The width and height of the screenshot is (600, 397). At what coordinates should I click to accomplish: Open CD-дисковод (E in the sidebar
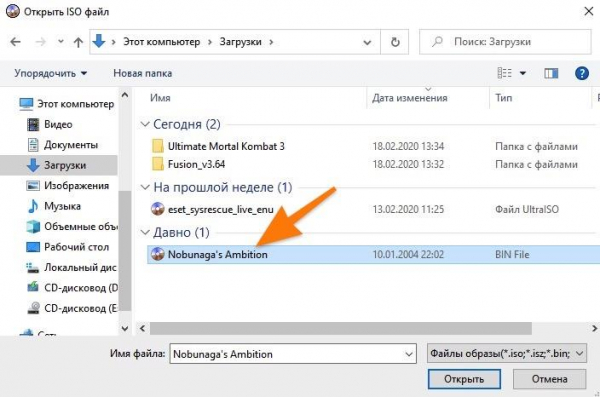tap(73, 308)
